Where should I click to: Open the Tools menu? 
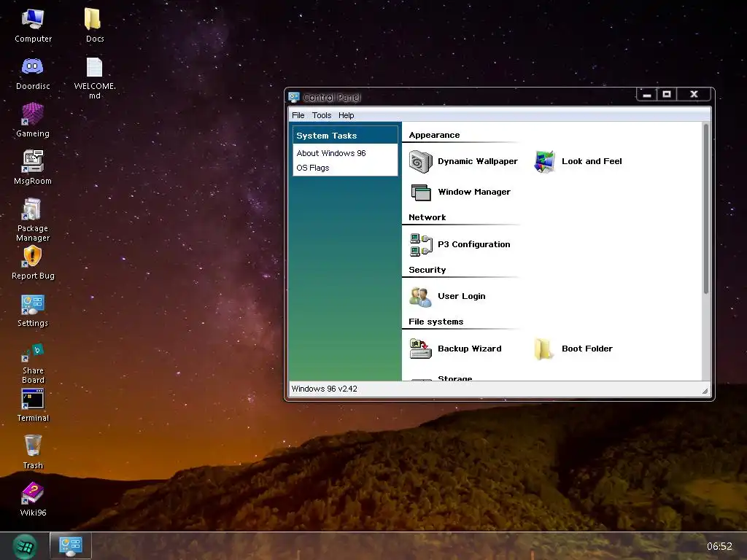322,115
